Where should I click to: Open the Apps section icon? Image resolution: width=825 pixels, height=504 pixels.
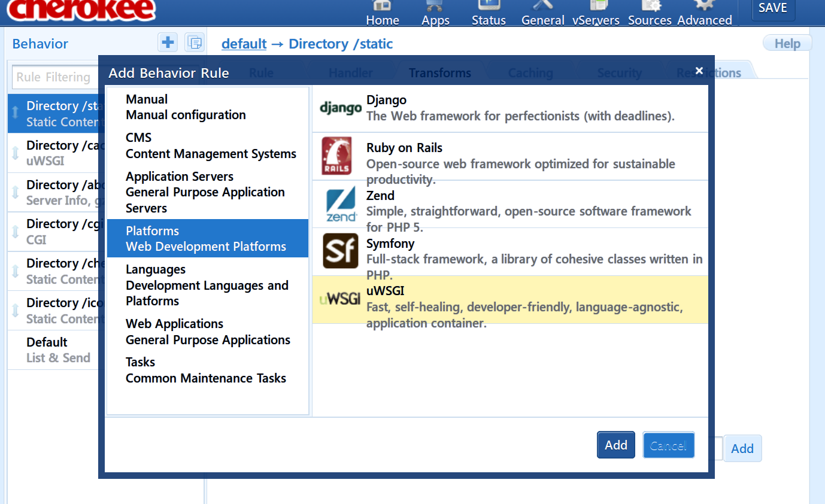(x=435, y=6)
